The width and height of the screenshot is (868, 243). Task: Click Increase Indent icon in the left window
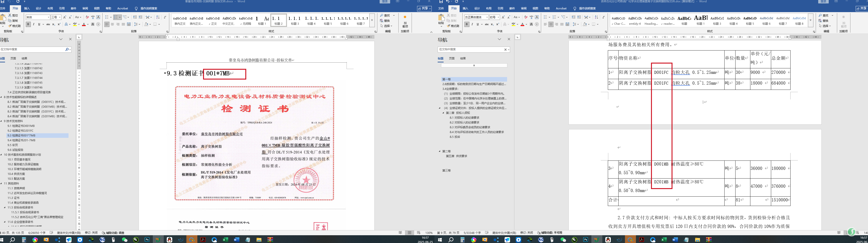pos(140,17)
